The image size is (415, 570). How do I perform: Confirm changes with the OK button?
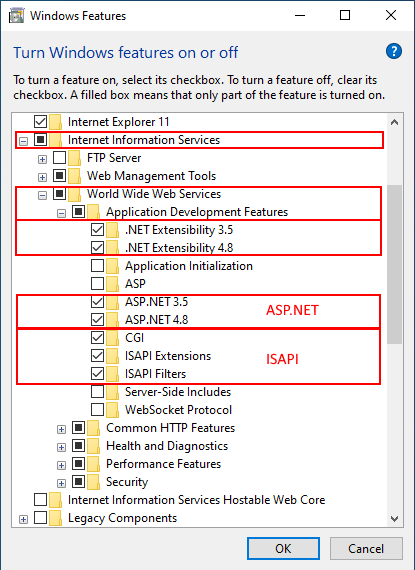coord(283,549)
